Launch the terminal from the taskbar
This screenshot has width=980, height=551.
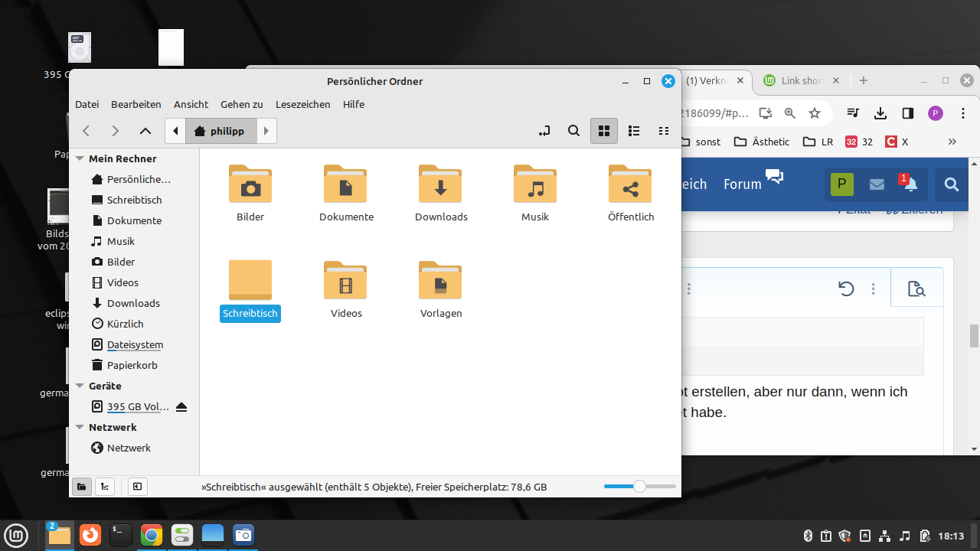pos(121,535)
